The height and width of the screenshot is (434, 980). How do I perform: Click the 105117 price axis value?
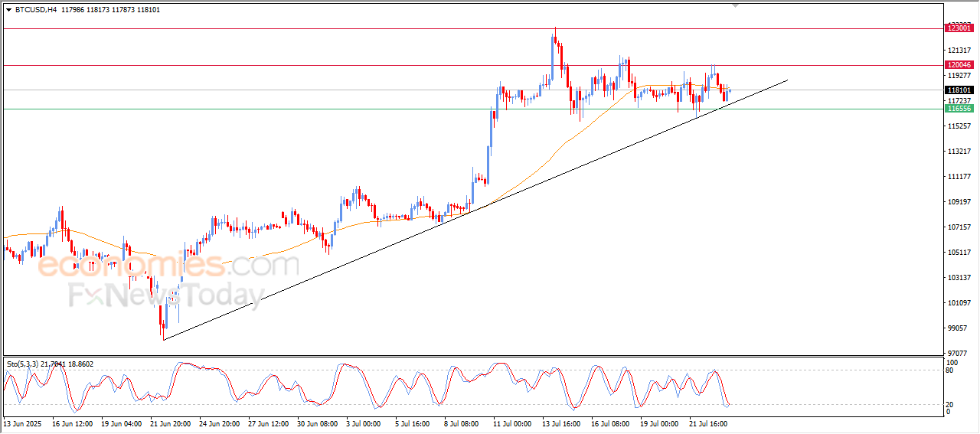coord(959,253)
